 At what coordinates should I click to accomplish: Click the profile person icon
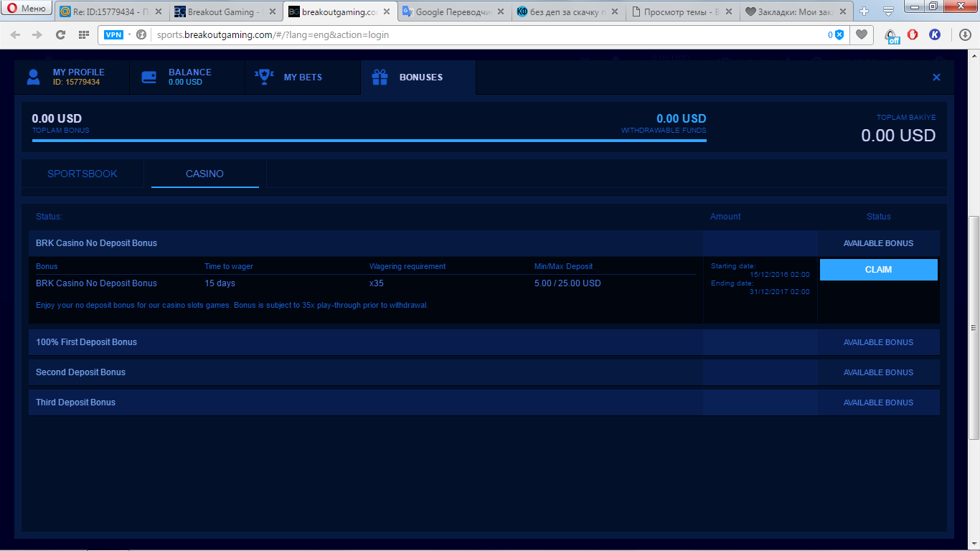pos(33,77)
